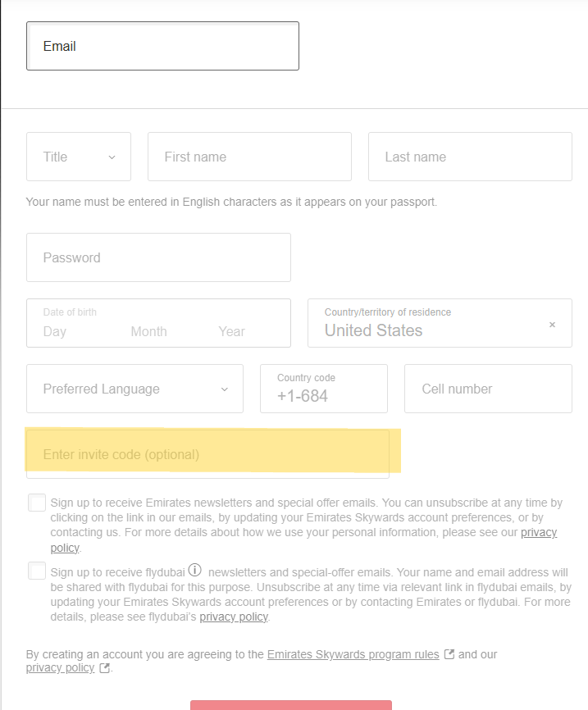Tick the flydubai newsletters checkbox
This screenshot has height=710, width=588.
pyautogui.click(x=37, y=571)
